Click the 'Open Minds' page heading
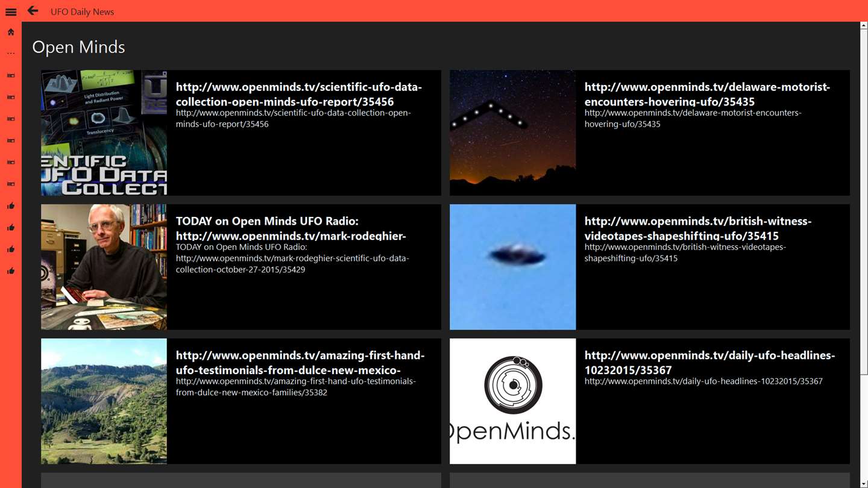The height and width of the screenshot is (488, 868). click(78, 47)
